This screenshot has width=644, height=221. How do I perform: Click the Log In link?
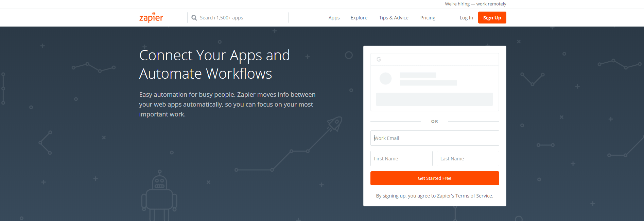[x=466, y=18]
